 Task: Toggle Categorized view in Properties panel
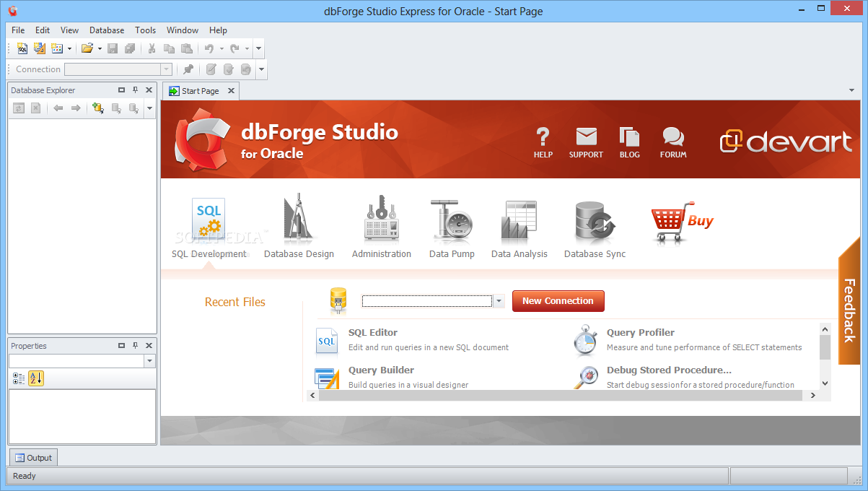[19, 378]
